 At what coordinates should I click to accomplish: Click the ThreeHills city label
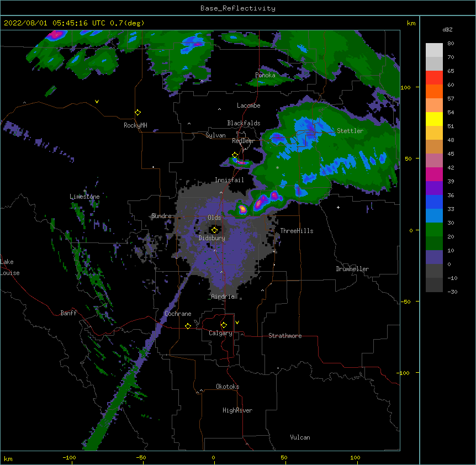297,231
